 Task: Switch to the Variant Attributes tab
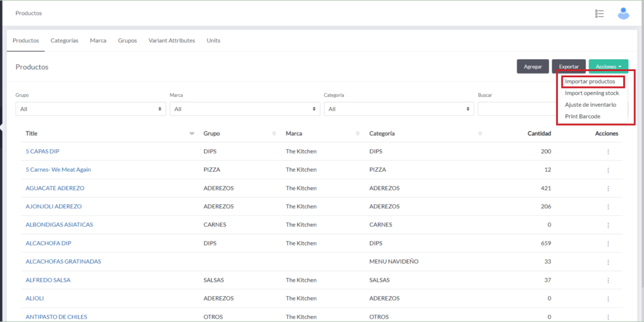pyautogui.click(x=172, y=40)
